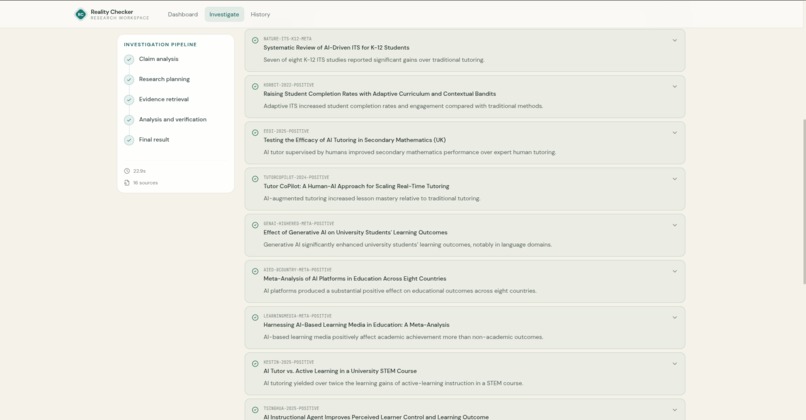This screenshot has width=806, height=420.
Task: Expand the Systematic Review of AI-Driven ITS card
Action: pos(674,40)
